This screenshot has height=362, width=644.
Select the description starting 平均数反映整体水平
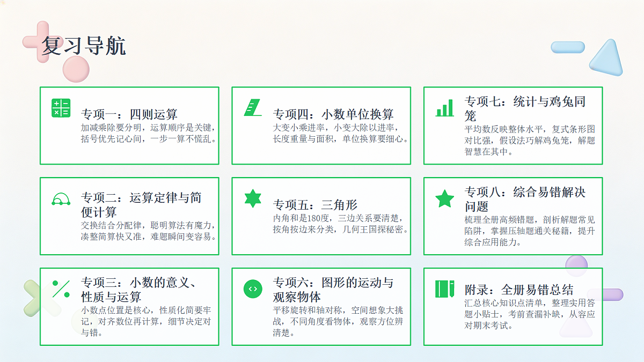click(530, 140)
